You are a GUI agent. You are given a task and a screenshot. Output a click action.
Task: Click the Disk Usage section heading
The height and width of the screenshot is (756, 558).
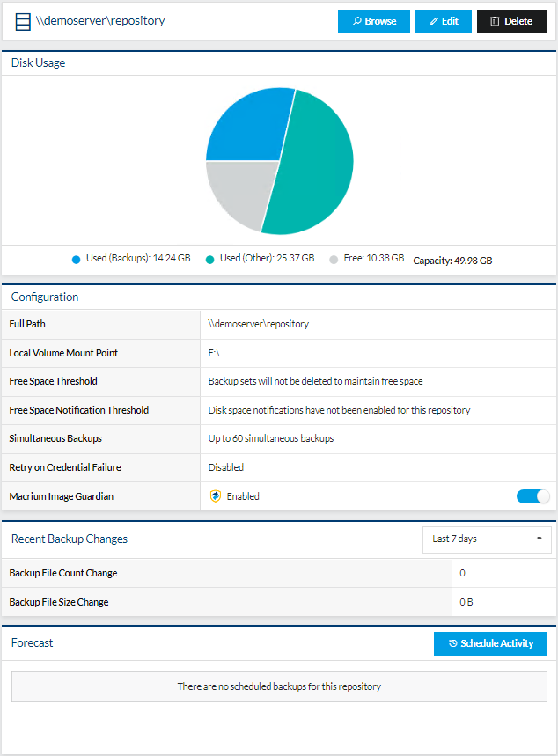(x=38, y=63)
